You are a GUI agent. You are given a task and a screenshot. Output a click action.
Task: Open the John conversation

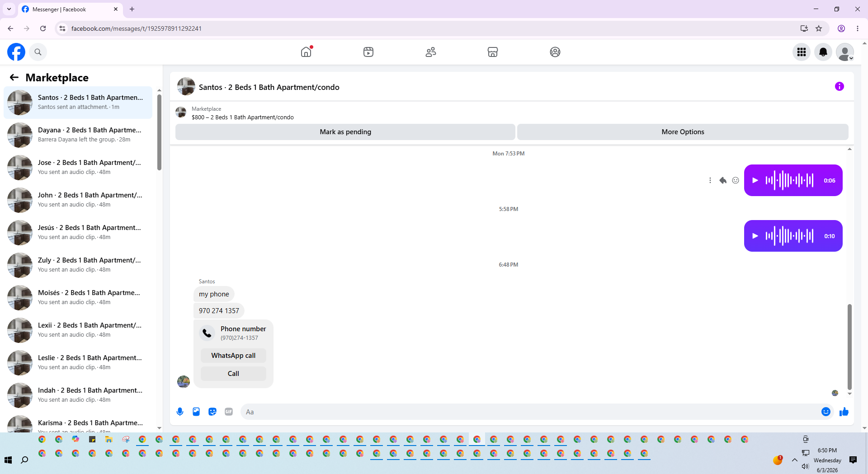click(x=78, y=200)
